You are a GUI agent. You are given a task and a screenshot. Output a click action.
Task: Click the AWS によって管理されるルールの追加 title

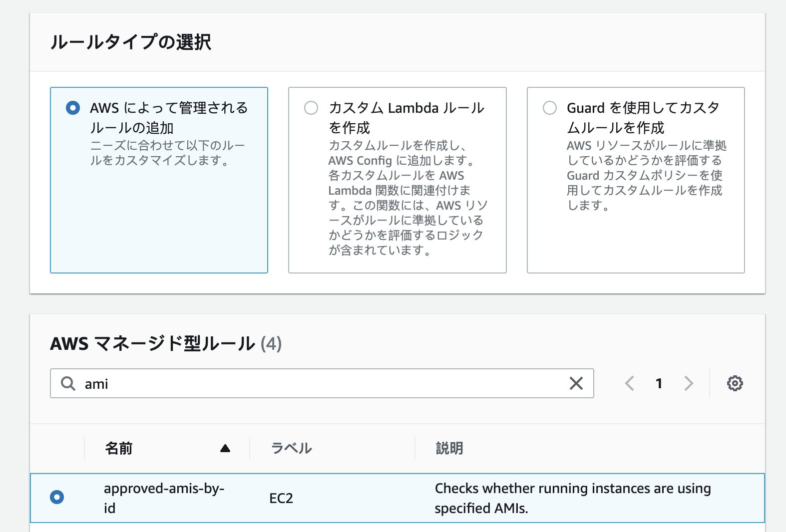(x=169, y=118)
